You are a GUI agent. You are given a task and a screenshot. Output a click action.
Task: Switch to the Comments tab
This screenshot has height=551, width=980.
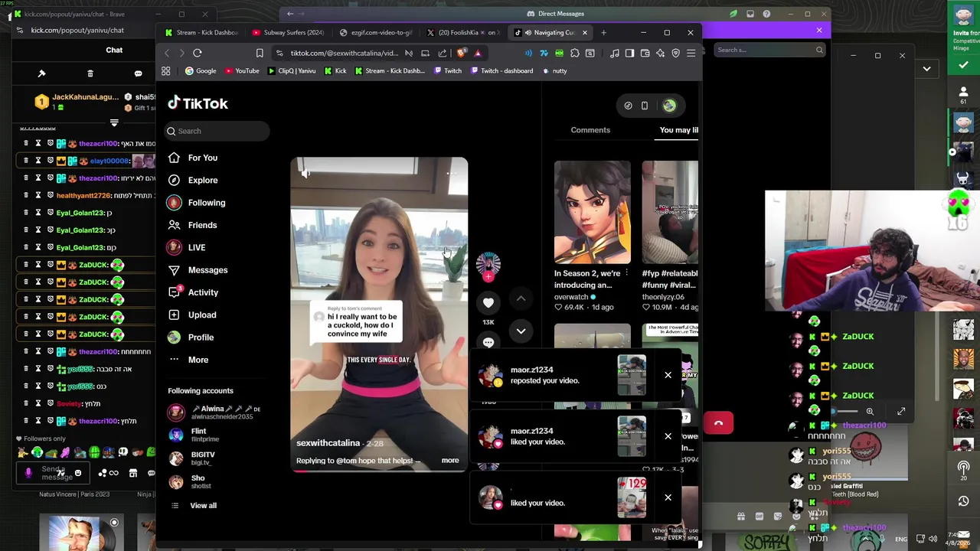pos(590,130)
